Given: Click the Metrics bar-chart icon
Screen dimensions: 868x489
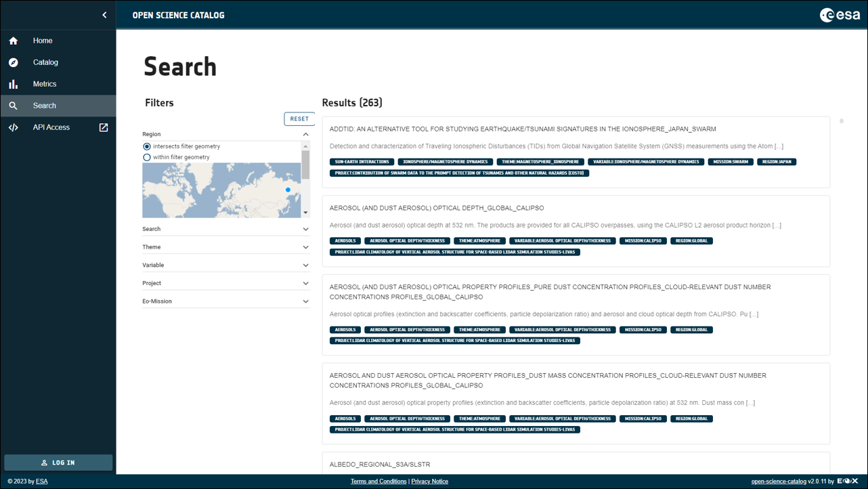Looking at the screenshot, I should pyautogui.click(x=12, y=84).
